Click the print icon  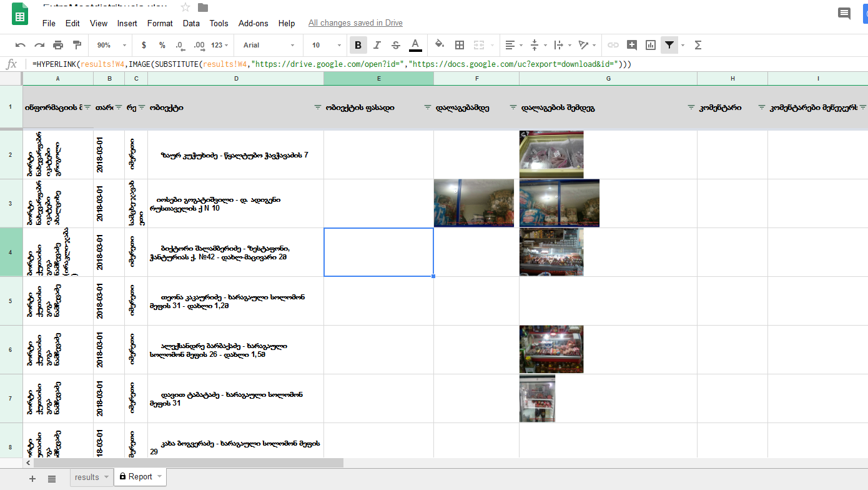(58, 45)
